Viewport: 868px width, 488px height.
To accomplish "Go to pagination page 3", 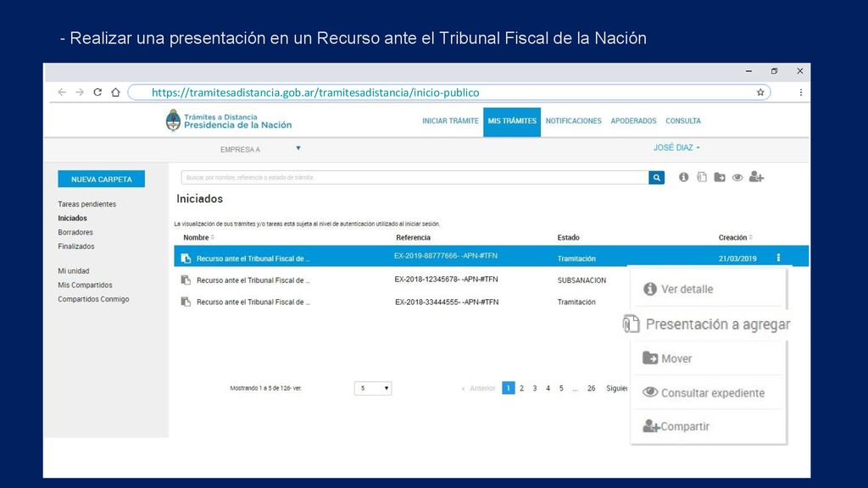I will pyautogui.click(x=535, y=388).
